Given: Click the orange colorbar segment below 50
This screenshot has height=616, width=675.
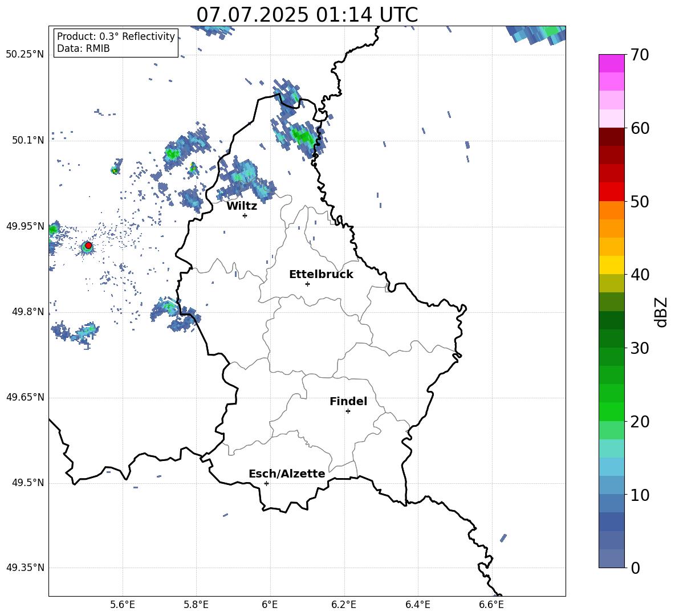Looking at the screenshot, I should tap(612, 210).
